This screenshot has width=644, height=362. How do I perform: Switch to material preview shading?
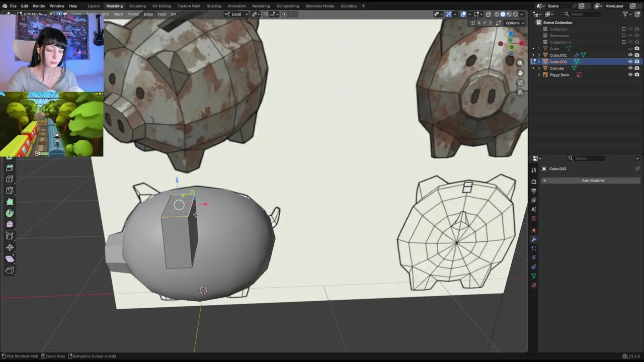coord(509,14)
